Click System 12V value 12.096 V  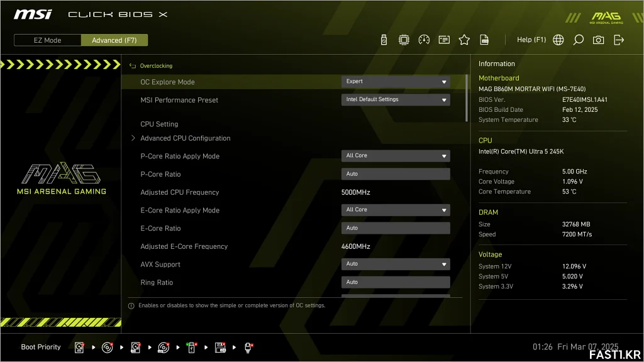574,266
